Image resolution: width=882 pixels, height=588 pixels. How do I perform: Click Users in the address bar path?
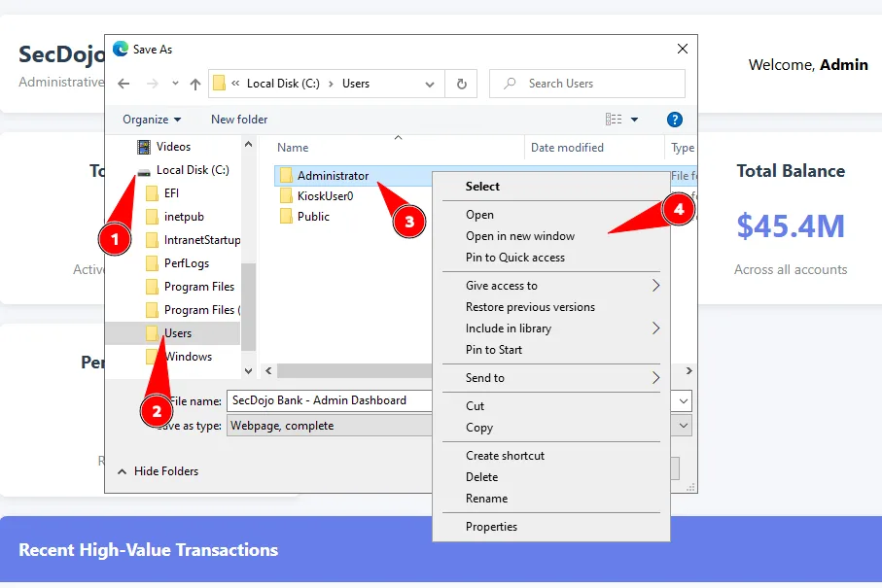coord(356,84)
